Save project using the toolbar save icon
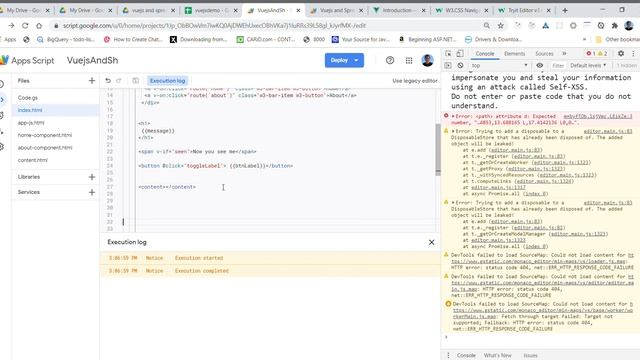This screenshot has height=360, width=640. tap(136, 81)
